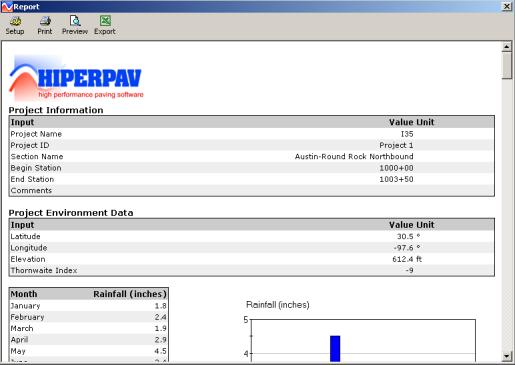Select the Project ID value Project 1

tap(396, 145)
